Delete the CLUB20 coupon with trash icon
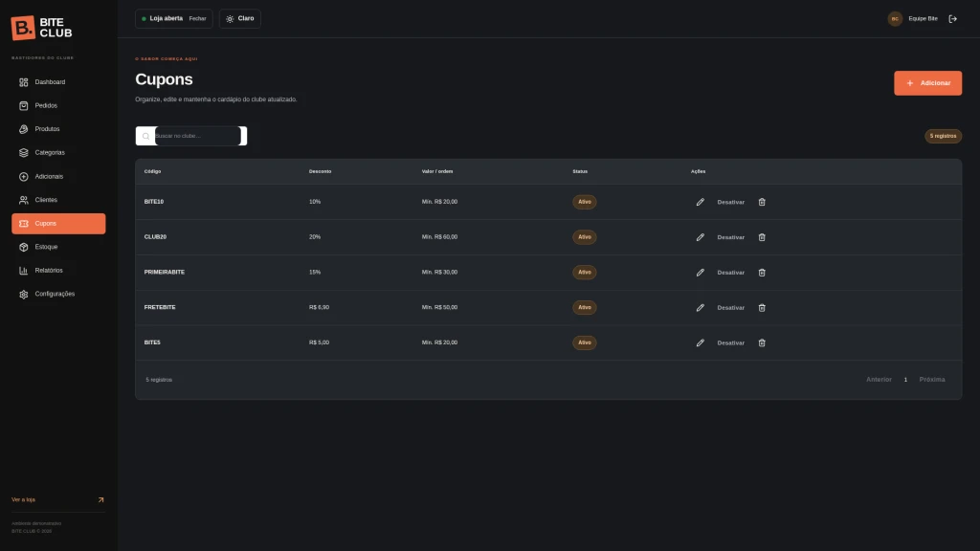 coord(762,237)
